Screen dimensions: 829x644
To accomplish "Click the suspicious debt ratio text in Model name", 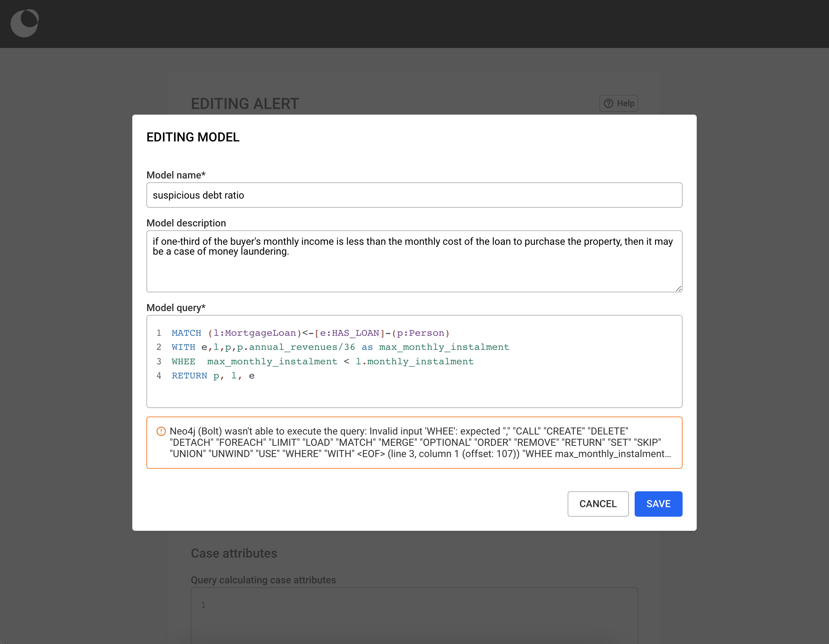I will pos(198,195).
